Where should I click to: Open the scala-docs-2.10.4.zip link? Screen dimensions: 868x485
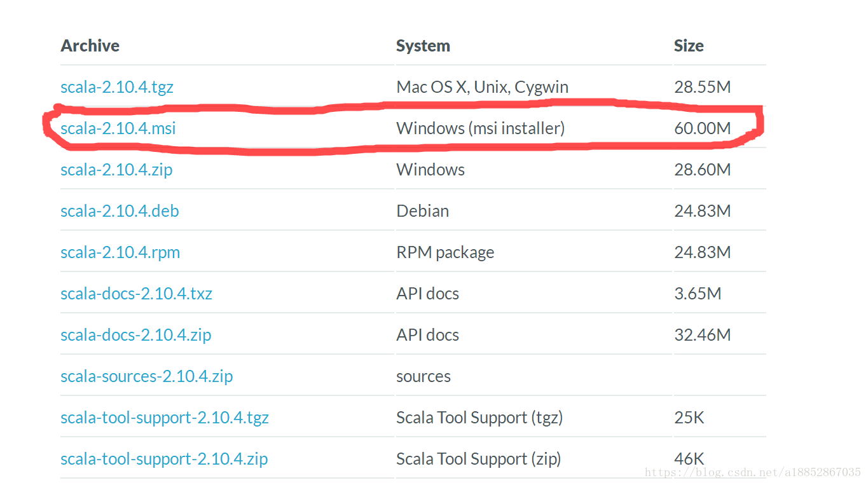pos(135,335)
